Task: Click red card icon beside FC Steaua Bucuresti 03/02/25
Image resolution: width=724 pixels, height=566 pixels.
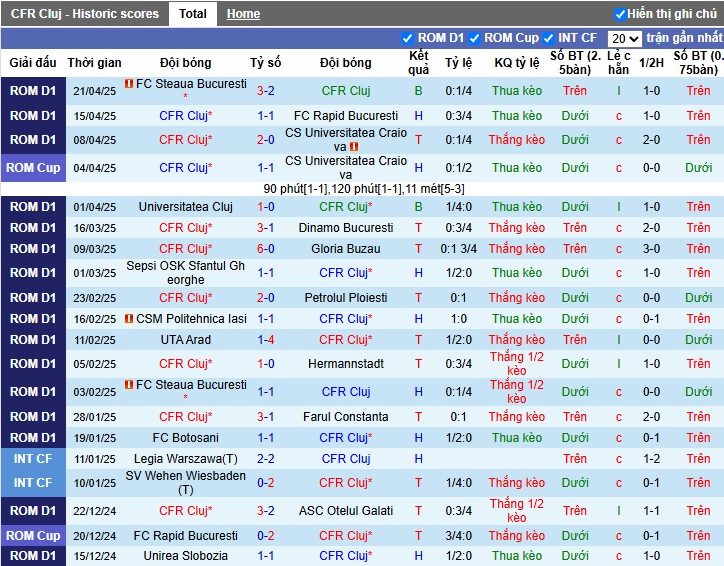Action: tap(129, 384)
